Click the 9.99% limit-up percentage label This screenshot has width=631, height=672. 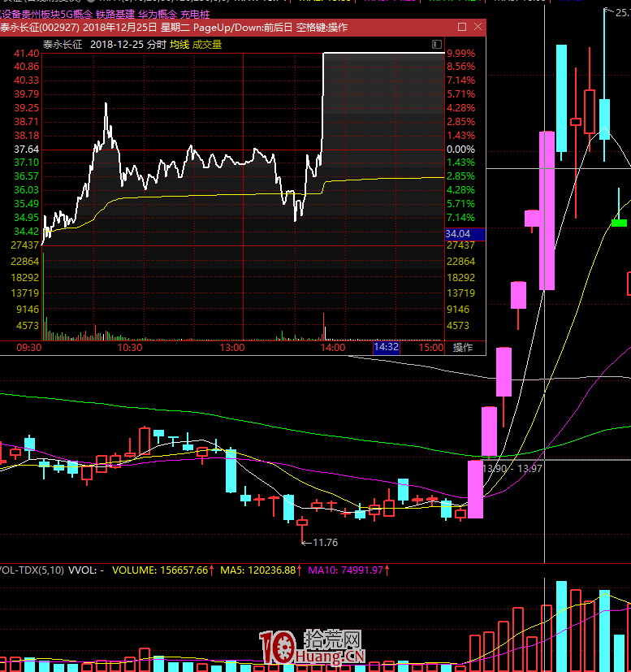pos(461,54)
